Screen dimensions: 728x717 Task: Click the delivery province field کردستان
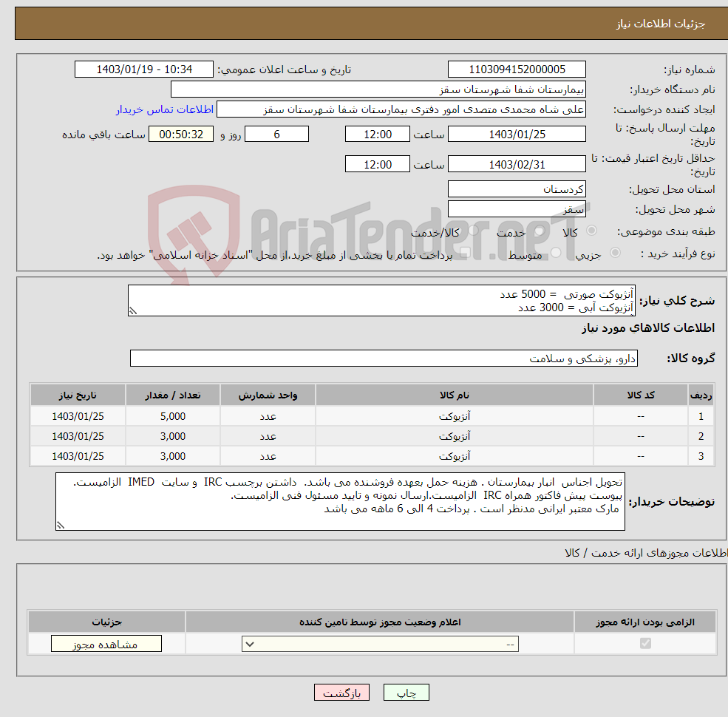[x=517, y=189]
